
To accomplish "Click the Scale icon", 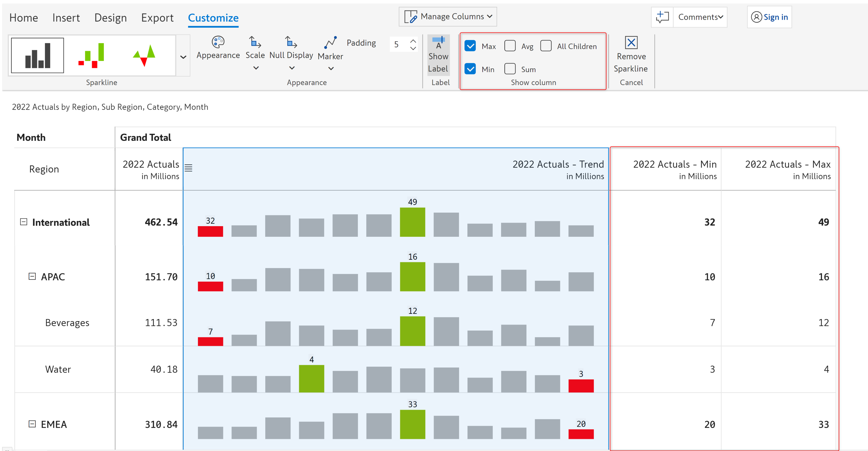I will tap(255, 42).
